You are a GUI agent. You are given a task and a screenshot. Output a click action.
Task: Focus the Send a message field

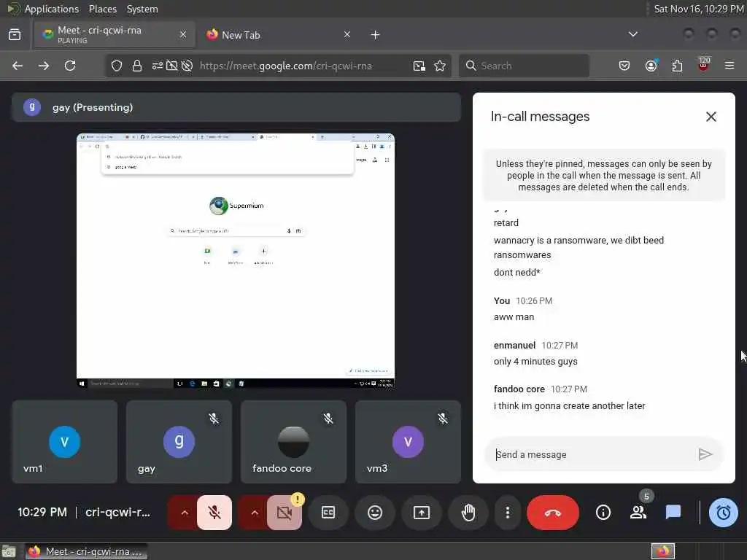591,455
